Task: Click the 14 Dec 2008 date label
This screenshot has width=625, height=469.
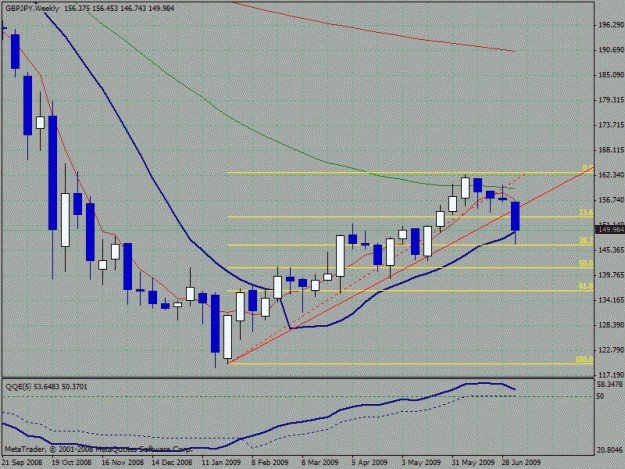Action: pyautogui.click(x=171, y=463)
